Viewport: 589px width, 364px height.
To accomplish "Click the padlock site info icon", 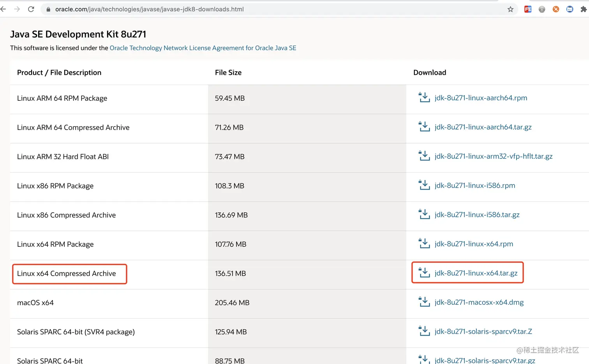I will (48, 9).
